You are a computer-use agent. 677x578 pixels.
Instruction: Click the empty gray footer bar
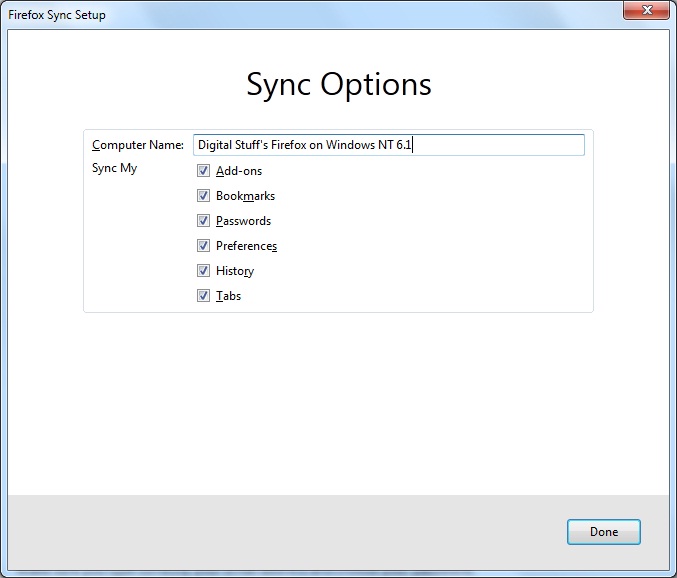[x=285, y=532]
